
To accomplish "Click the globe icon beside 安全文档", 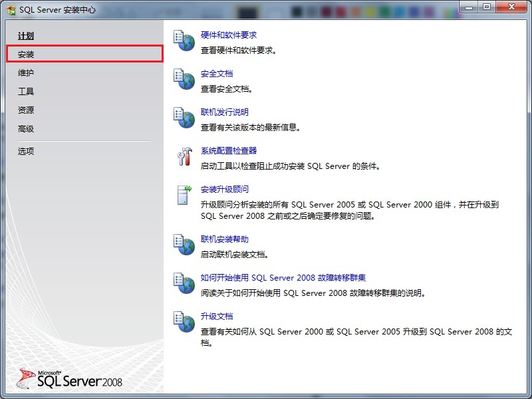I will point(183,78).
